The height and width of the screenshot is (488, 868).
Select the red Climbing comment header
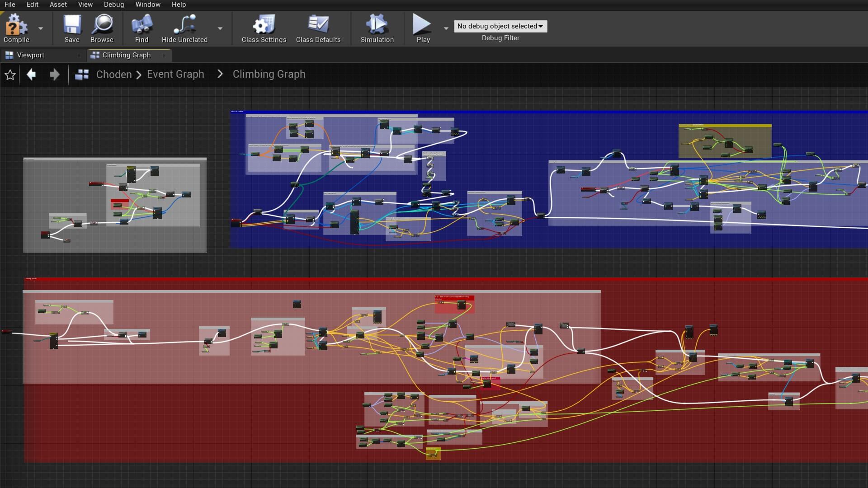445,279
